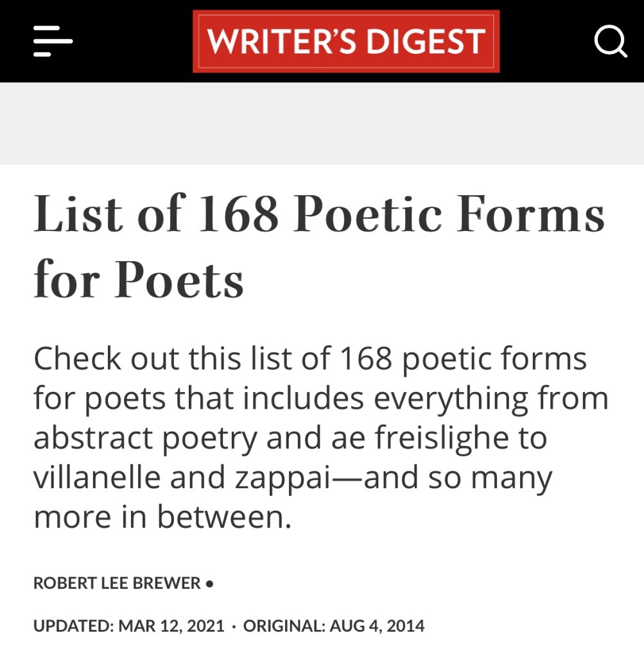Open the hamburger navigation menu

click(x=53, y=42)
